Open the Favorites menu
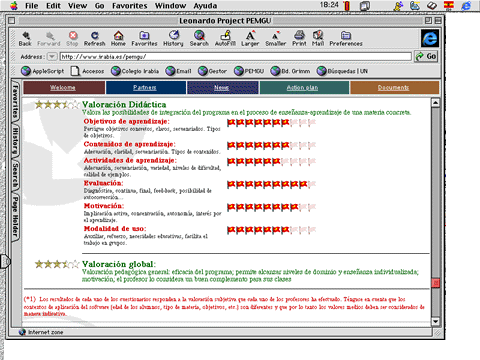Viewport: 480px width, 360px height. (130, 6)
